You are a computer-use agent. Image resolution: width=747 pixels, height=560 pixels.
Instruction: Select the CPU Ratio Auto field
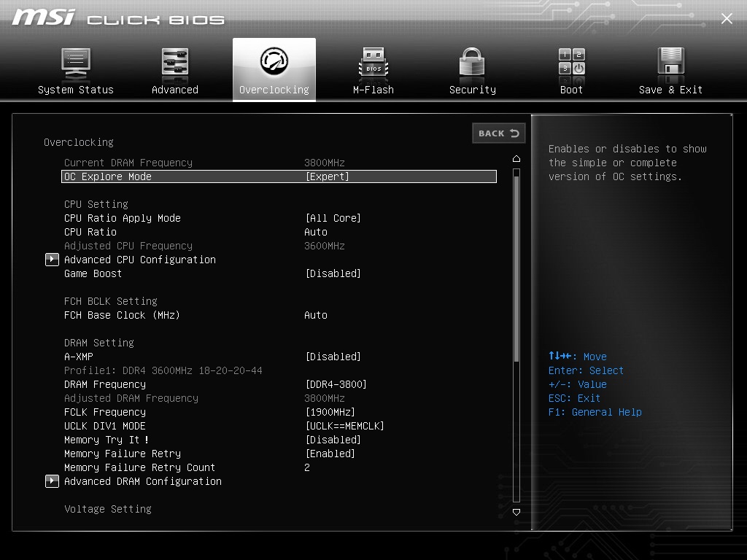(316, 232)
